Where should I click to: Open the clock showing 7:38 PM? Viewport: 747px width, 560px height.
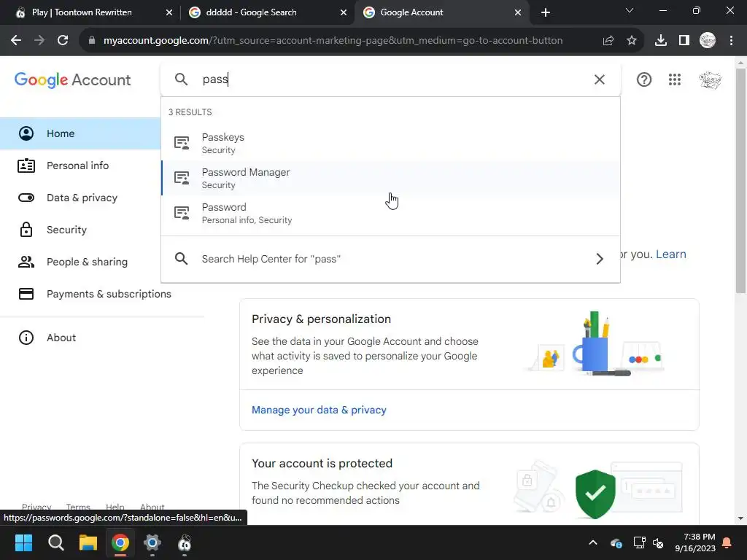click(x=695, y=542)
